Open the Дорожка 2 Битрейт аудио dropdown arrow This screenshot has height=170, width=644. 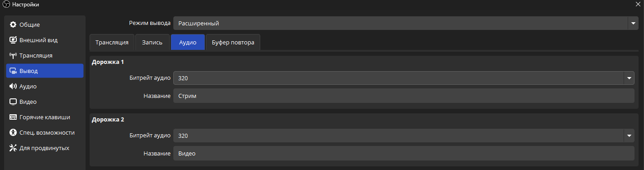[629, 136]
